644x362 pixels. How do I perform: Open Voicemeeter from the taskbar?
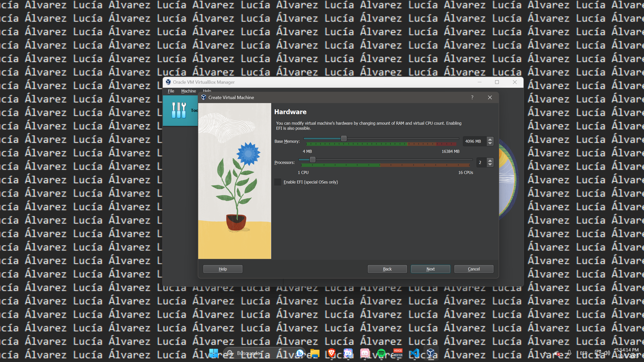pos(398,353)
